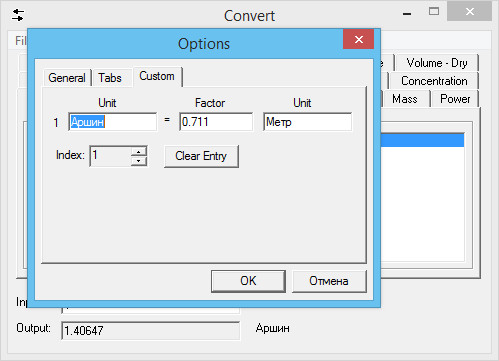The image size is (499, 361).
Task: Click the Аршин output unit label
Action: pos(273,328)
